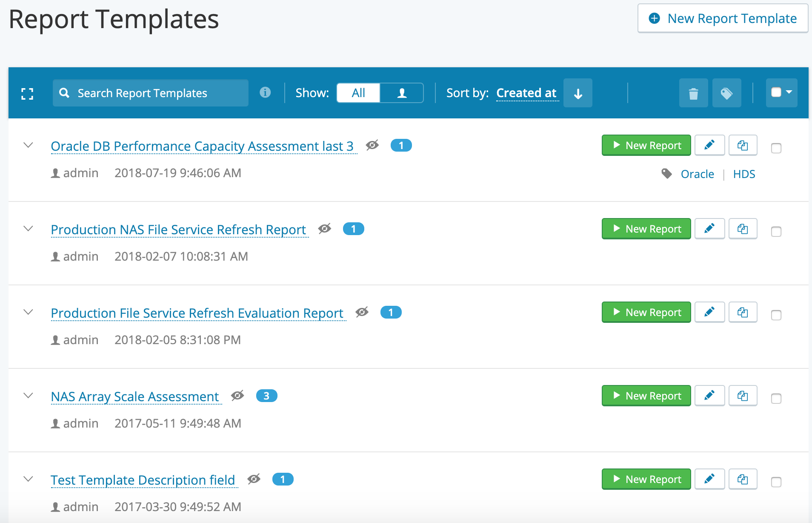The height and width of the screenshot is (523, 812).
Task: Click the Search Report Templates field
Action: pyautogui.click(x=151, y=93)
